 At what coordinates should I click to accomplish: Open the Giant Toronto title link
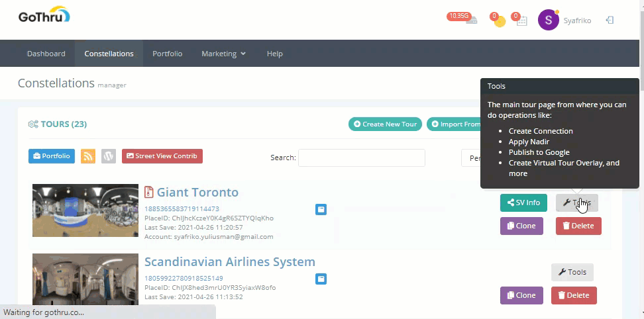point(197,192)
